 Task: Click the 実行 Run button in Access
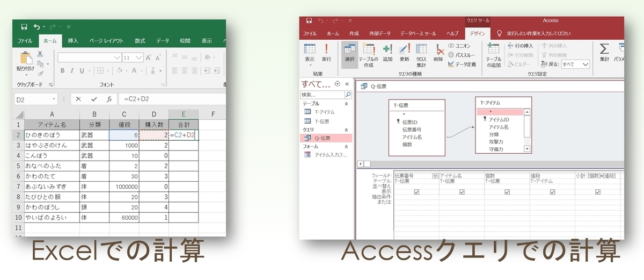(x=326, y=53)
